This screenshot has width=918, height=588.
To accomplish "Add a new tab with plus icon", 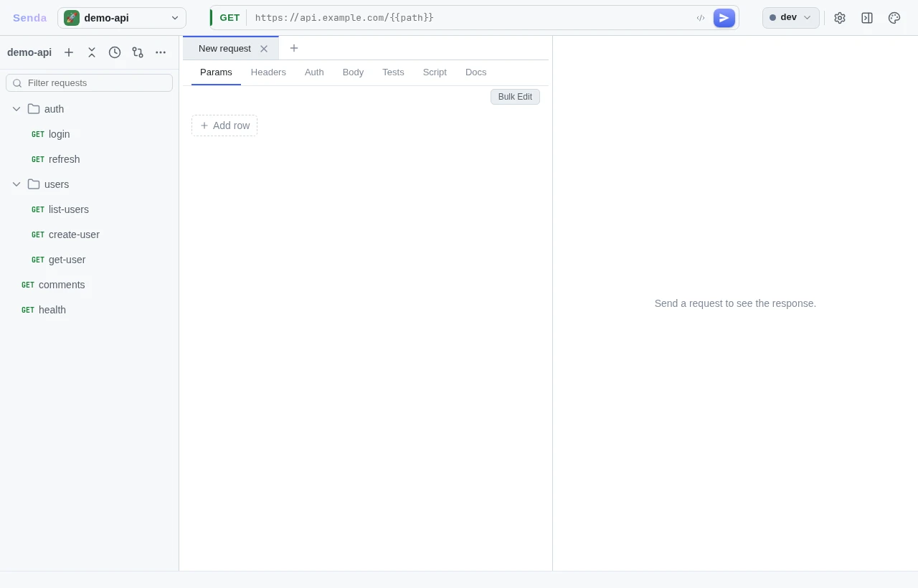I will tap(294, 48).
